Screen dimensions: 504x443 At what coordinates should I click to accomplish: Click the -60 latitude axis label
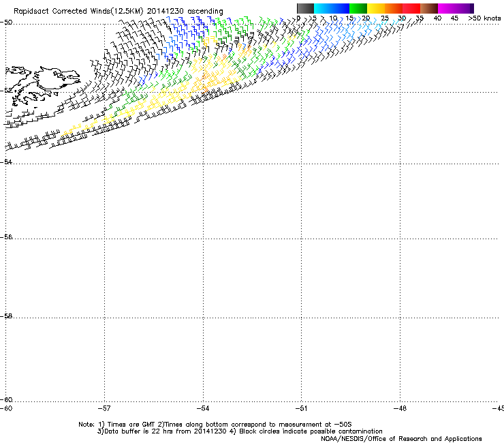(x=6, y=399)
